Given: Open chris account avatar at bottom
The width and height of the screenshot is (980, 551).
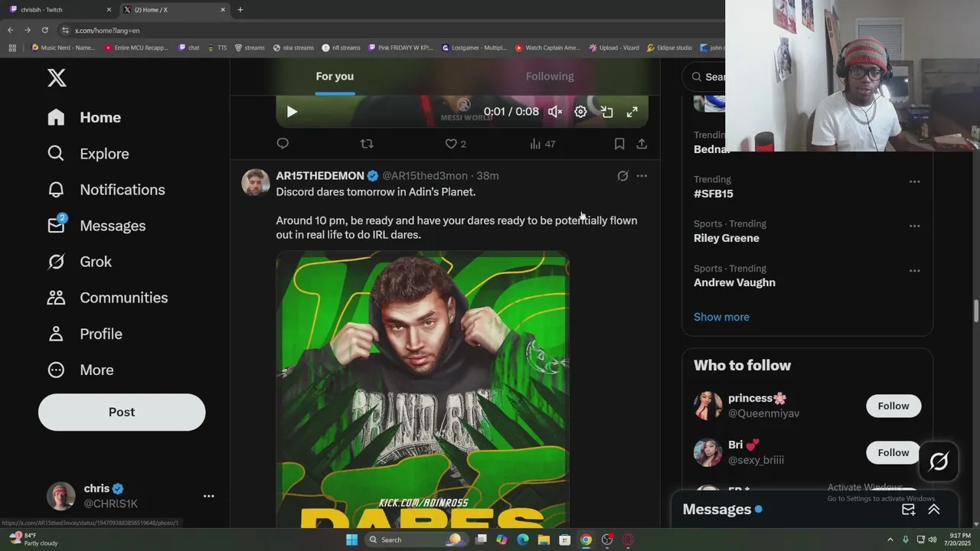Looking at the screenshot, I should coord(61,496).
